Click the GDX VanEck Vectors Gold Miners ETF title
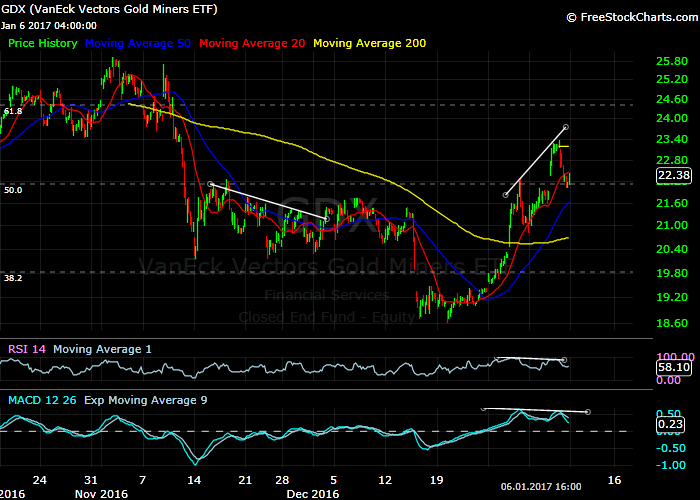Viewport: 700px width, 500px height. [x=109, y=9]
